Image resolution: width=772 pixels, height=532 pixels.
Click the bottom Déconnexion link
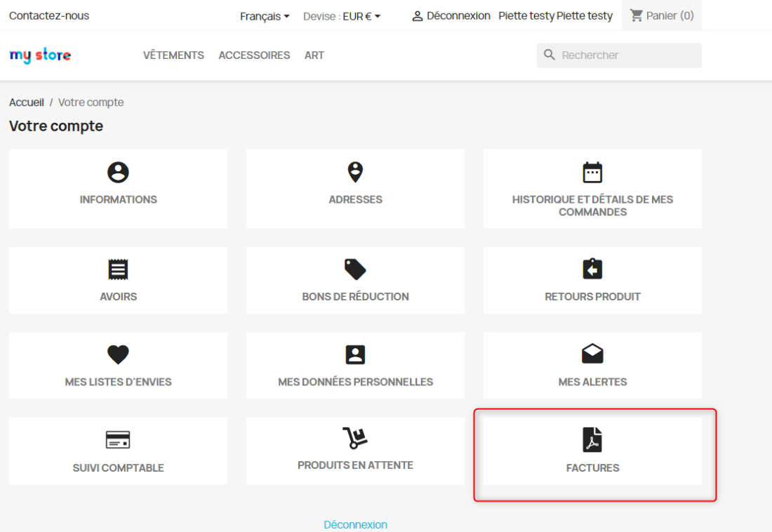tap(356, 524)
